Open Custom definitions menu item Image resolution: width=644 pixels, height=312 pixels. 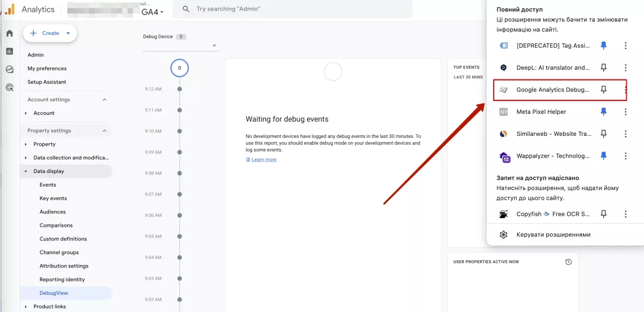click(x=63, y=239)
